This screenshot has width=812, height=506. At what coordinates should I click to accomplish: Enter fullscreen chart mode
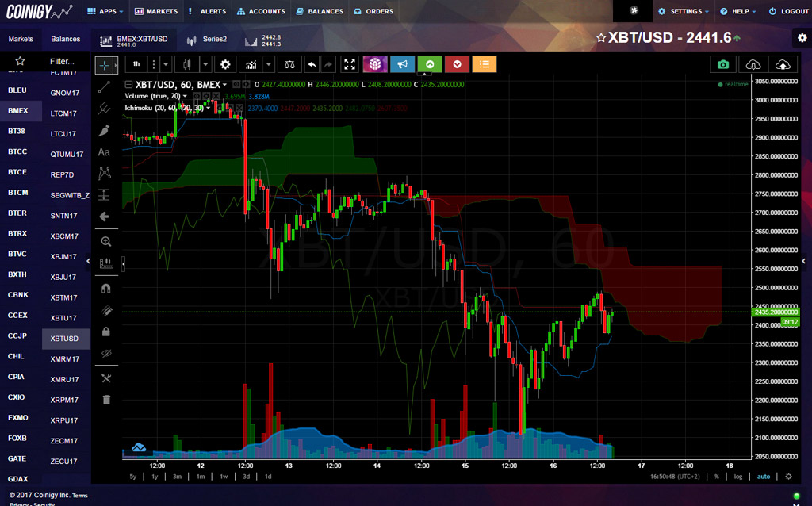point(350,65)
